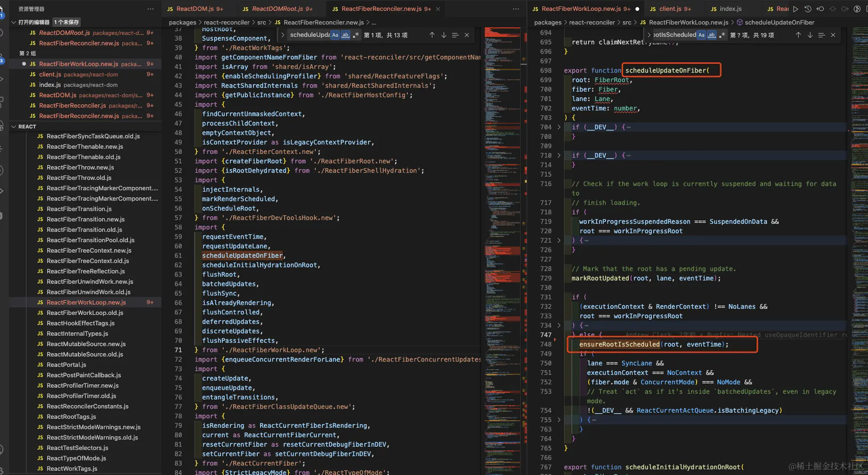Collapse the REACT folder section
The image size is (868, 475).
coord(14,127)
